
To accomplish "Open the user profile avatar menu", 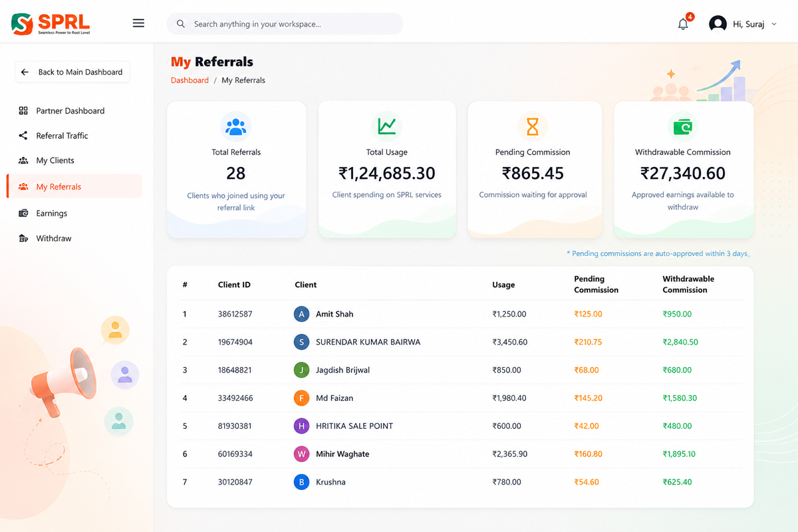I will click(x=718, y=24).
